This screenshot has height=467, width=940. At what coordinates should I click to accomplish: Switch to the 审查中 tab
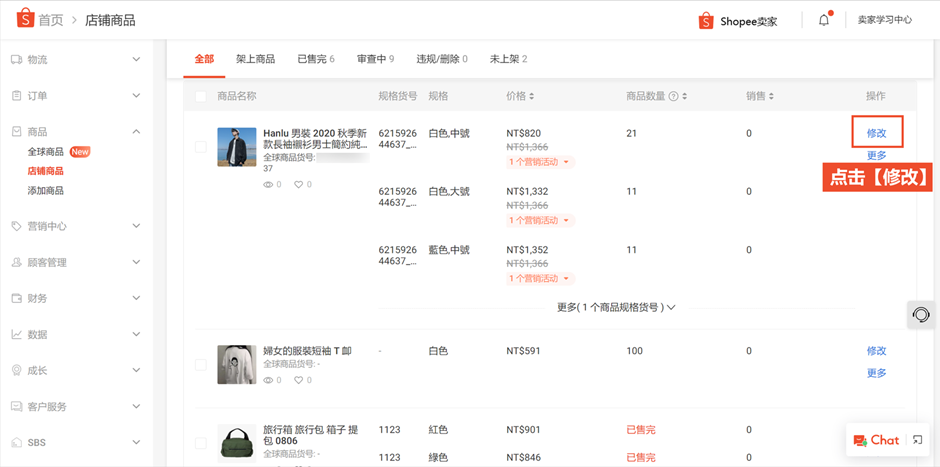coord(375,59)
